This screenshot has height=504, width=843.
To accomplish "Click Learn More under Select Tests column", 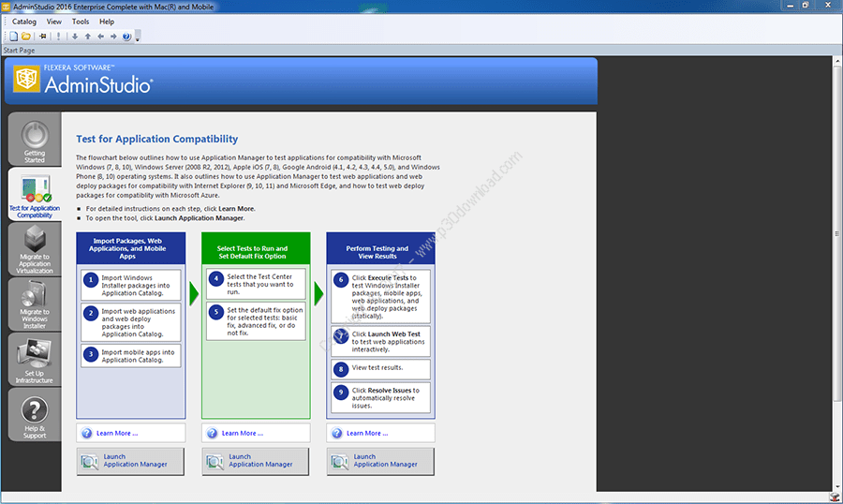I will pyautogui.click(x=243, y=433).
